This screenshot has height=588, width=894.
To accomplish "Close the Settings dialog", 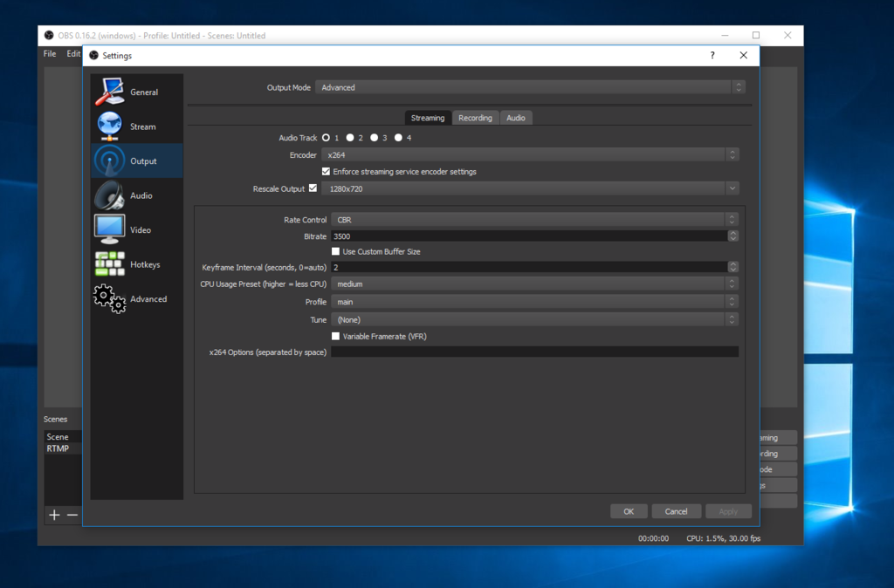I will [744, 55].
